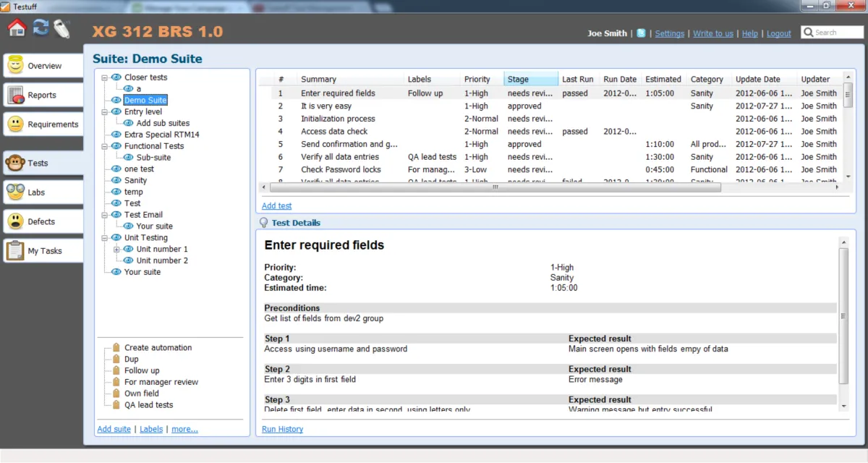Click the blue refresh arrows icon
868x463 pixels.
tap(41, 28)
